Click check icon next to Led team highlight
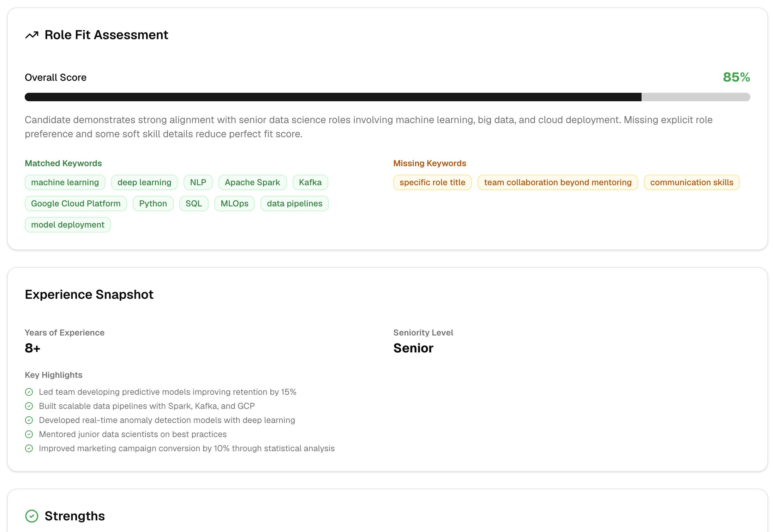Image resolution: width=773 pixels, height=532 pixels. point(29,392)
